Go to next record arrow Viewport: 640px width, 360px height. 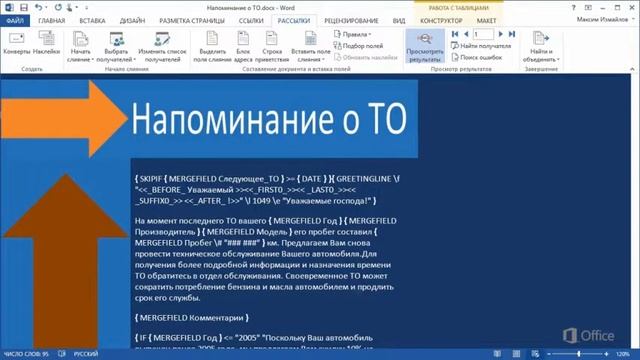click(501, 34)
